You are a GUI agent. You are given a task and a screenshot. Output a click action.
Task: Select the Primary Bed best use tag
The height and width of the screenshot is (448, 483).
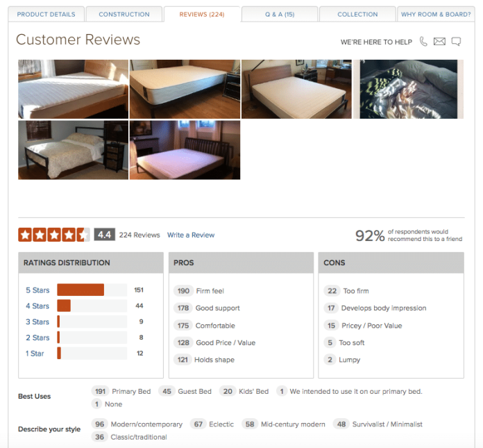pos(121,391)
